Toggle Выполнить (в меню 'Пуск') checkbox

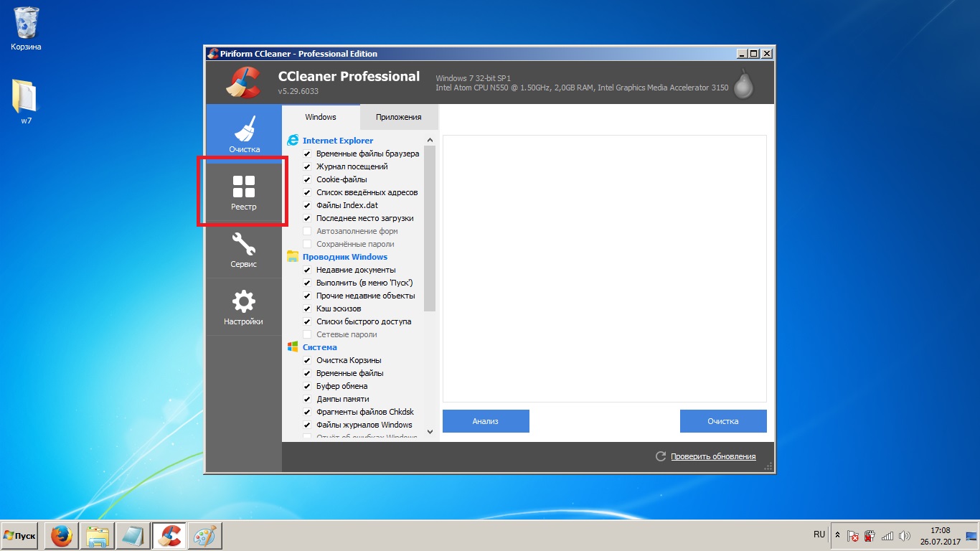307,283
